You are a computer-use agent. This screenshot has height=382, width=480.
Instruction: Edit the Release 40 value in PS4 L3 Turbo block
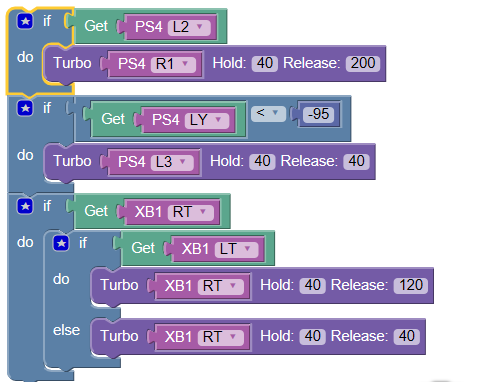(356, 162)
